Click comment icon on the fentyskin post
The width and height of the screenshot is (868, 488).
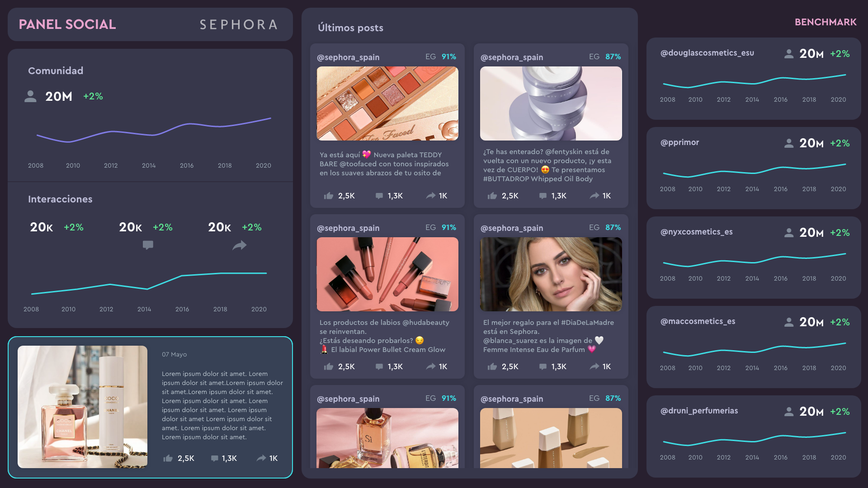(542, 196)
